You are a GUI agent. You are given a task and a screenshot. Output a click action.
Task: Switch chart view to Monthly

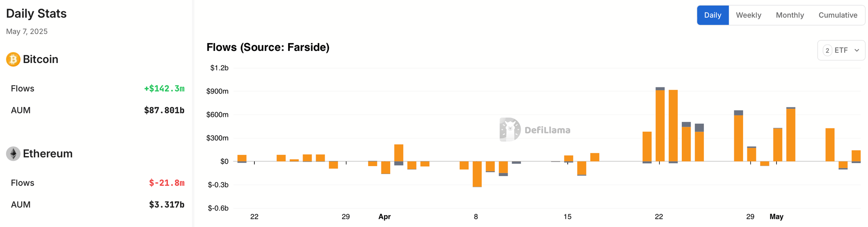point(789,15)
